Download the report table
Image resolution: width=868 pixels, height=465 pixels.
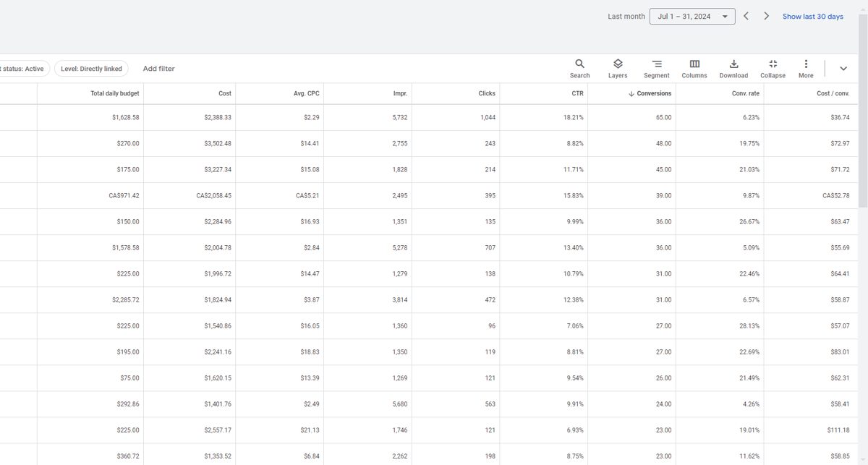click(x=733, y=69)
